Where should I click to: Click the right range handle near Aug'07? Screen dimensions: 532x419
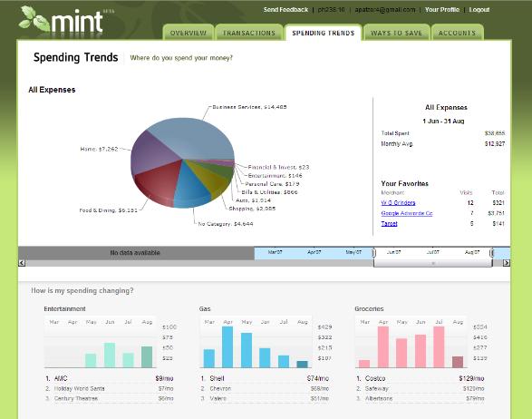coord(491,253)
